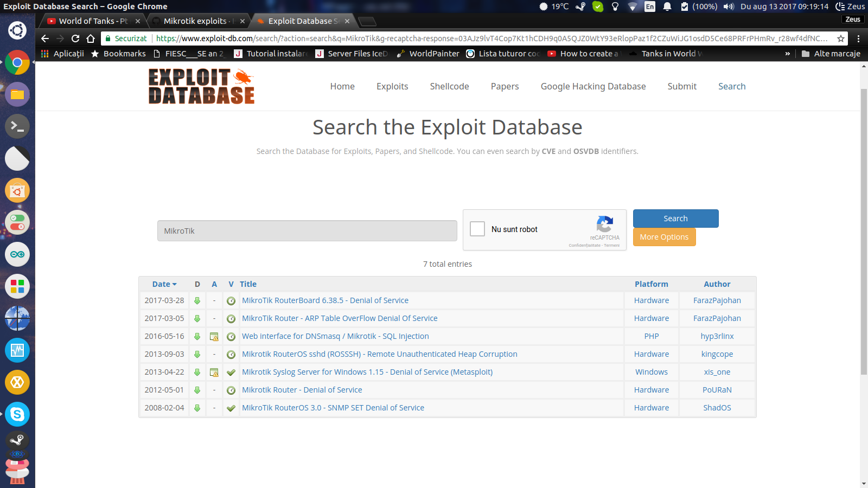Image resolution: width=868 pixels, height=488 pixels.
Task: Open the Alte marcaje bookmarks folder
Action: pos(831,54)
